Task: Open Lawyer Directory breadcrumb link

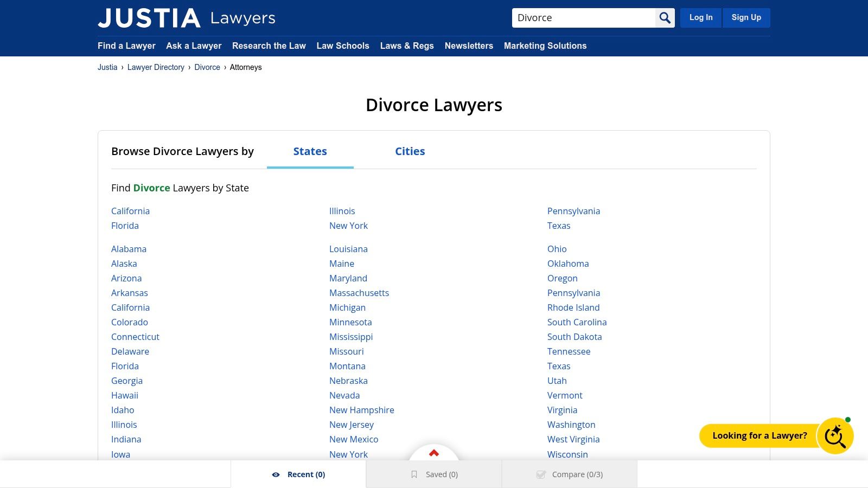Action: tap(156, 67)
